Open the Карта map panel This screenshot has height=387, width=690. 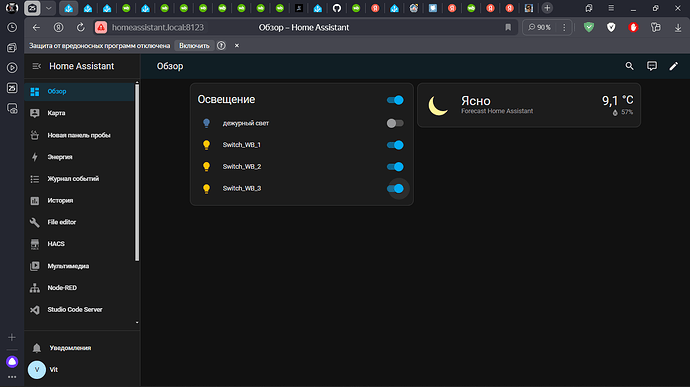[80, 113]
